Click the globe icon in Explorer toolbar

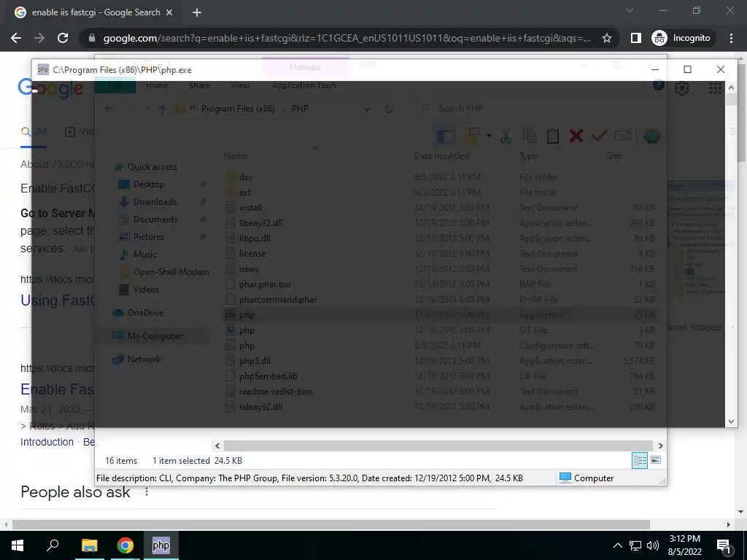pyautogui.click(x=651, y=136)
